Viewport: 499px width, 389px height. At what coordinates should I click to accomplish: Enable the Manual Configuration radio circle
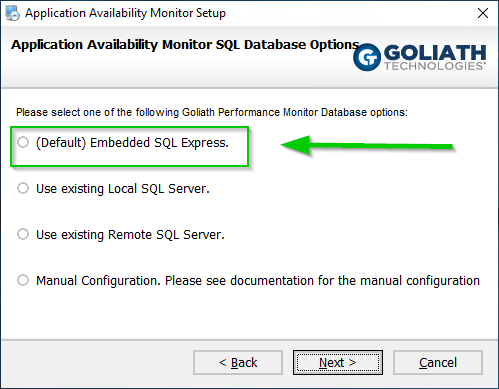click(x=23, y=280)
